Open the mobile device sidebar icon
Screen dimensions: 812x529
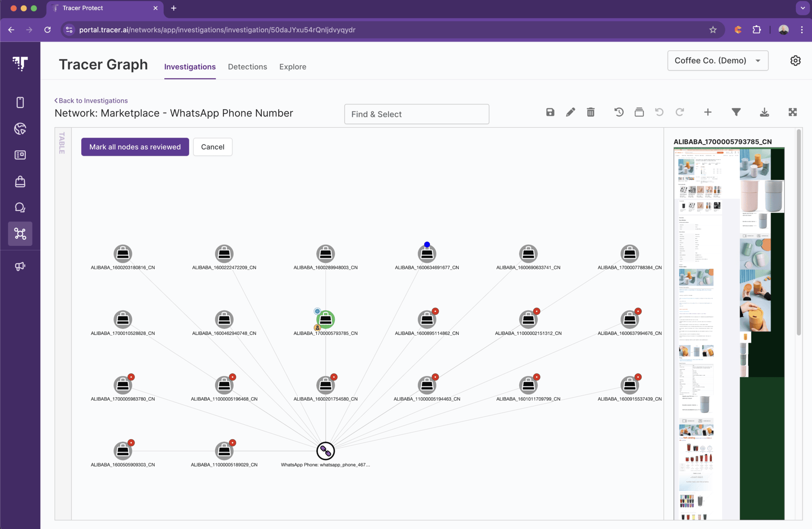tap(20, 103)
